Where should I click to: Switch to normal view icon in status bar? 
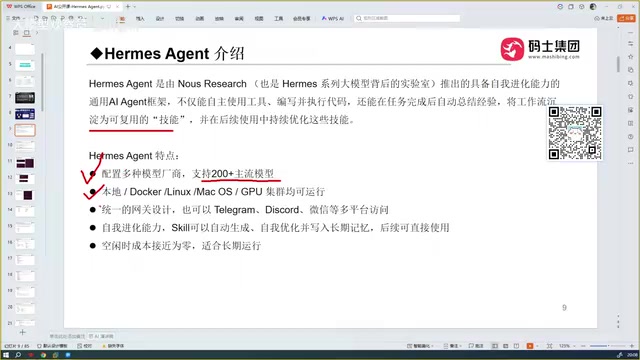click(495, 346)
